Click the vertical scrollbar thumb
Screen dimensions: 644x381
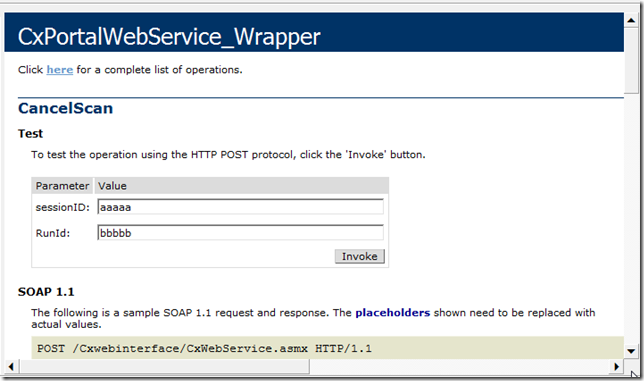(x=631, y=60)
